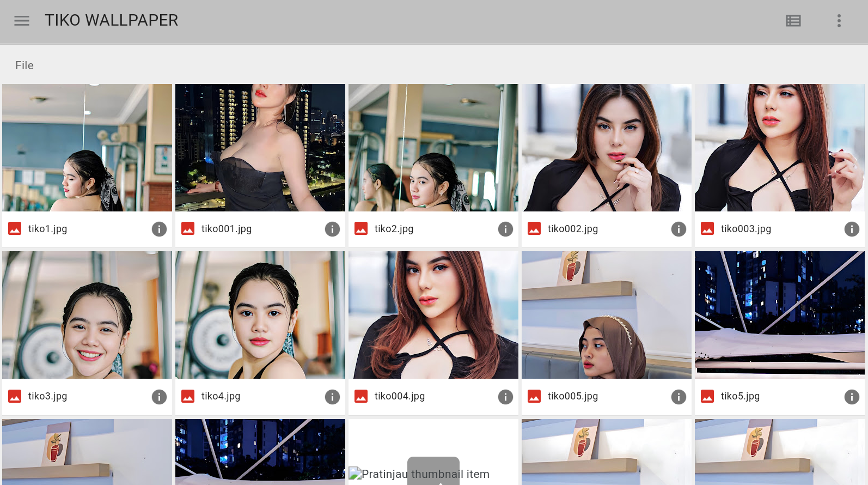Select the tiko3.jpg file name
The height and width of the screenshot is (485, 868).
coord(48,396)
